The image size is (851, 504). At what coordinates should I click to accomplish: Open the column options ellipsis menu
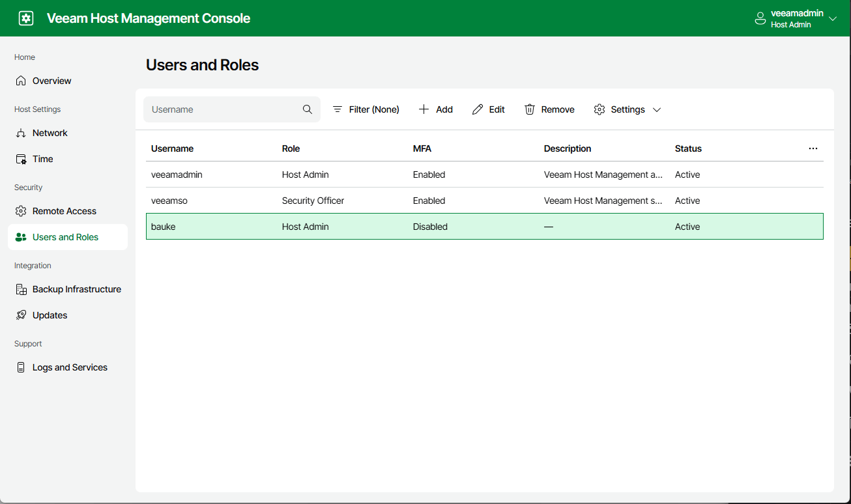(813, 148)
